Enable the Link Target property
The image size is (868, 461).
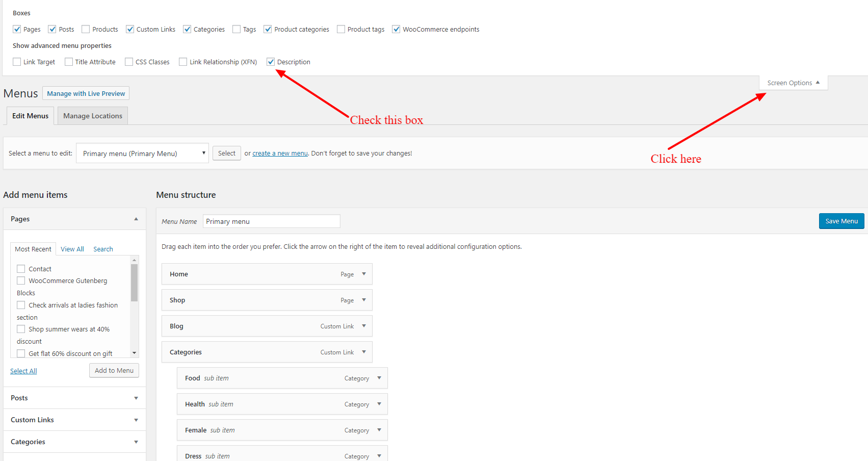(17, 62)
